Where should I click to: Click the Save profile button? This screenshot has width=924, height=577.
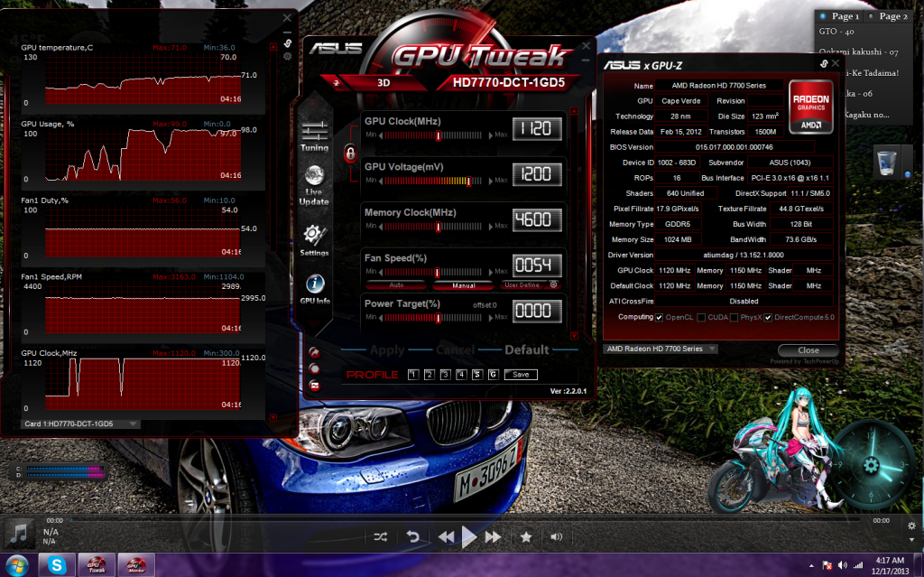pos(521,374)
